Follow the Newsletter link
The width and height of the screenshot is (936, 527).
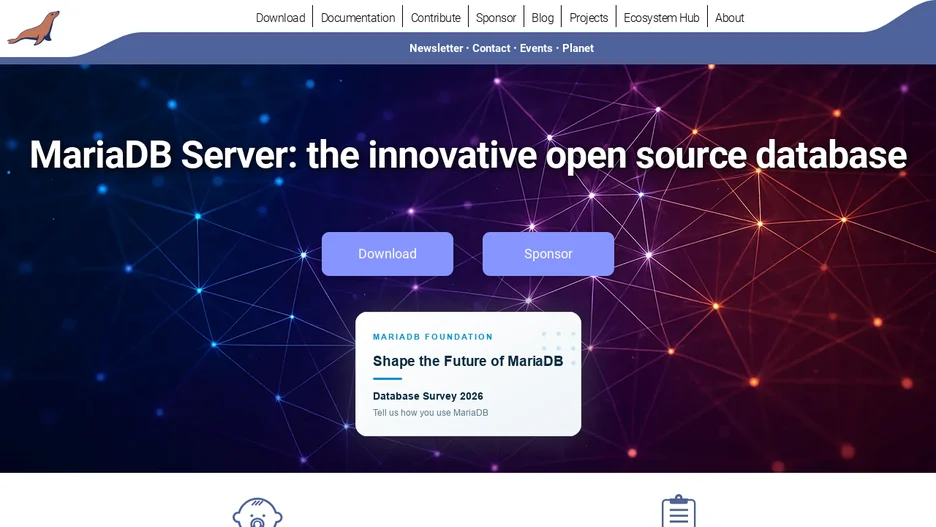click(x=436, y=48)
